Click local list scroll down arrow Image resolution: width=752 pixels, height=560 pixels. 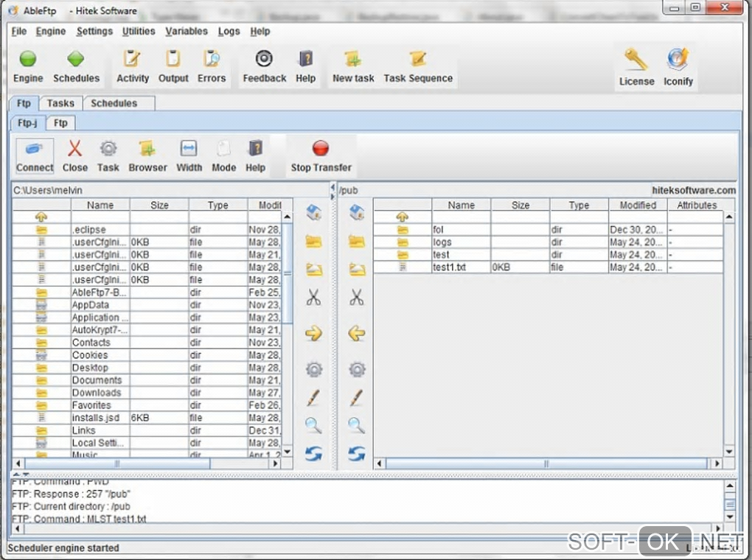point(287,451)
